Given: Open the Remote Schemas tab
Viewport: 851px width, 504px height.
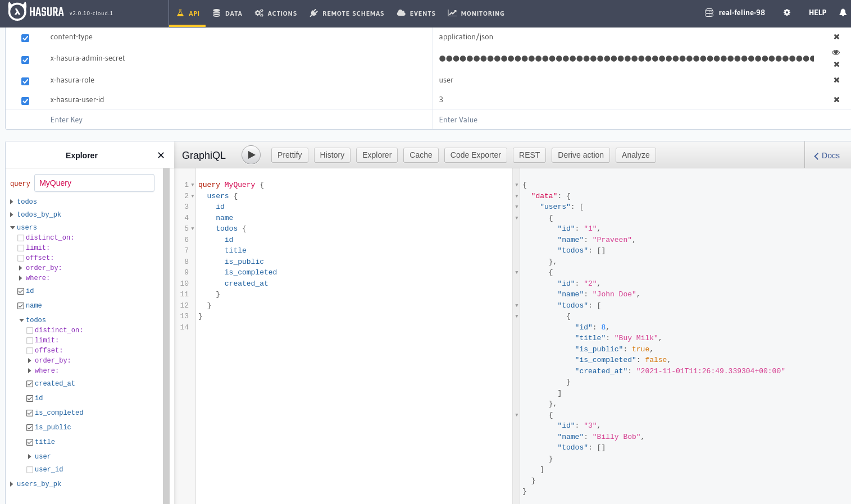Looking at the screenshot, I should tap(347, 13).
